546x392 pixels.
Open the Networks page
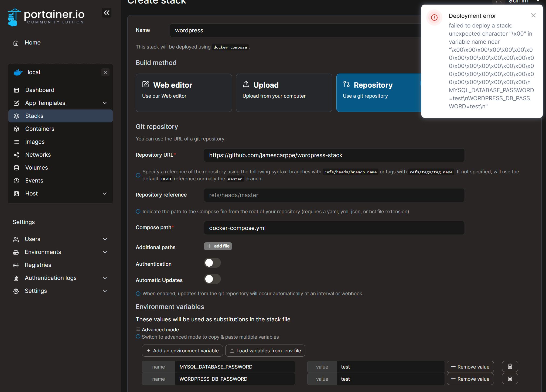(38, 155)
